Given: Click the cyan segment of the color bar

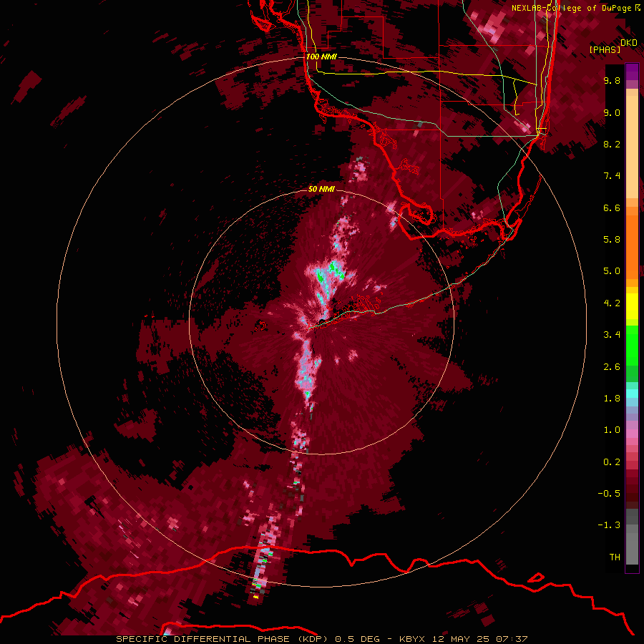Looking at the screenshot, I should click(x=632, y=394).
